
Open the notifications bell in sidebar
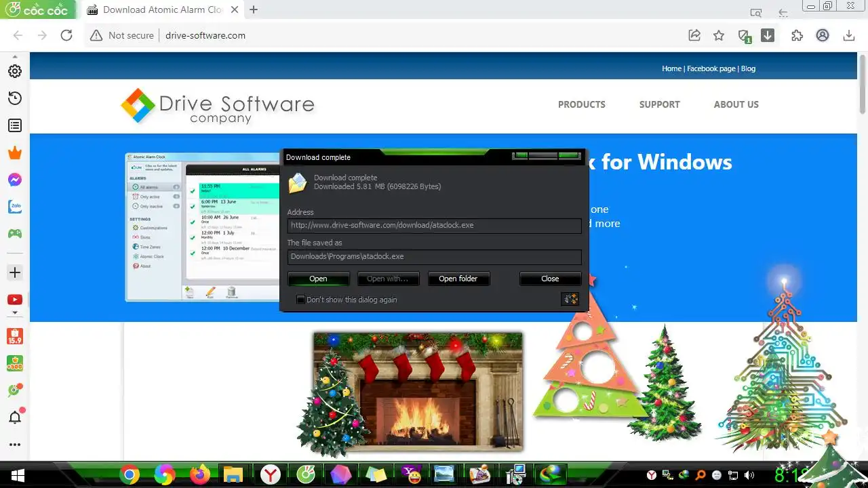pos(15,416)
